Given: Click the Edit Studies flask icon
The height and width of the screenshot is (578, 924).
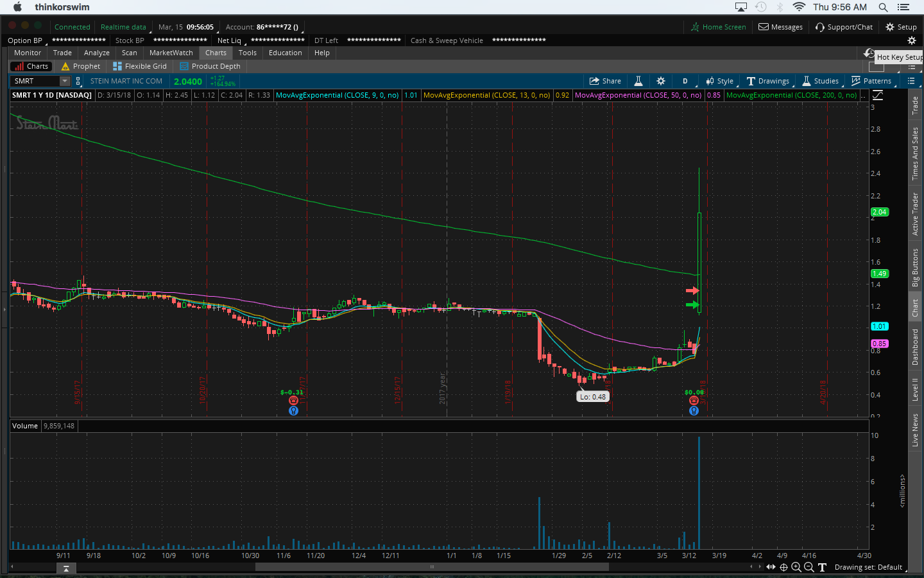Looking at the screenshot, I should 638,81.
